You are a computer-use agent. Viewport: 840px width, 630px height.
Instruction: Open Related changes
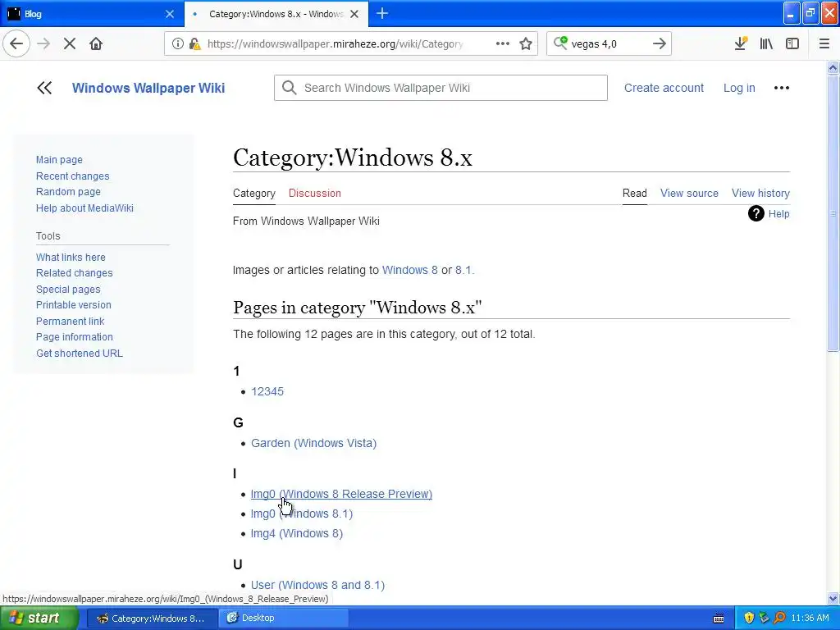point(75,272)
